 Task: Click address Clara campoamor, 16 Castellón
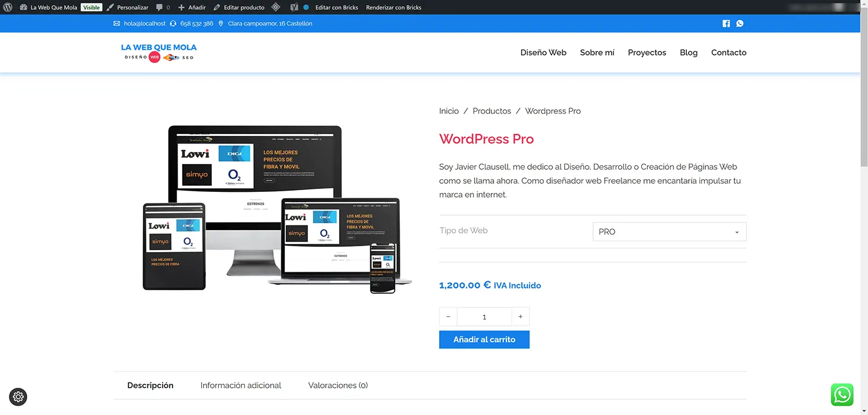[x=270, y=24]
